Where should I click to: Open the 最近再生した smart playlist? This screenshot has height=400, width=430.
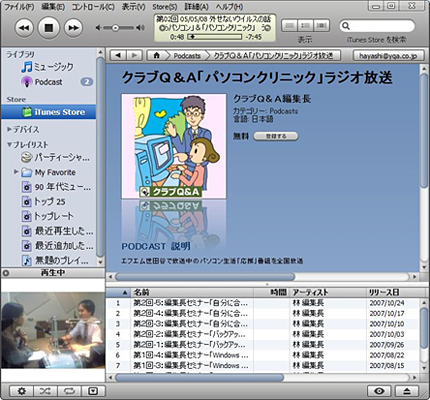[48, 231]
